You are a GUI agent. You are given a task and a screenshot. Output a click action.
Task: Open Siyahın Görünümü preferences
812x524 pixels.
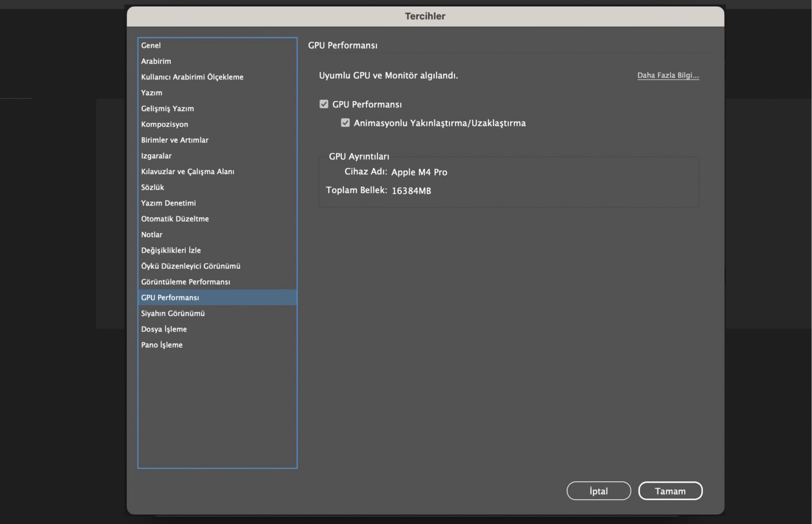pyautogui.click(x=173, y=313)
